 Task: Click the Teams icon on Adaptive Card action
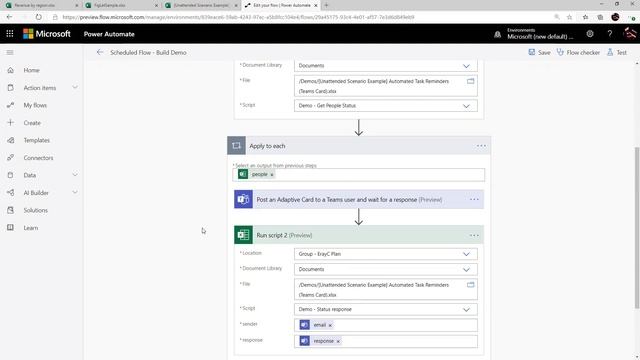[243, 200]
